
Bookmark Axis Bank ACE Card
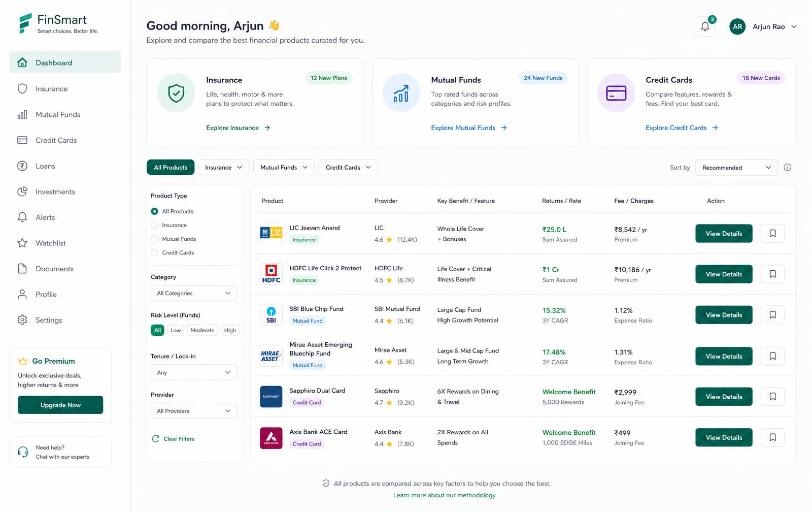pos(772,437)
